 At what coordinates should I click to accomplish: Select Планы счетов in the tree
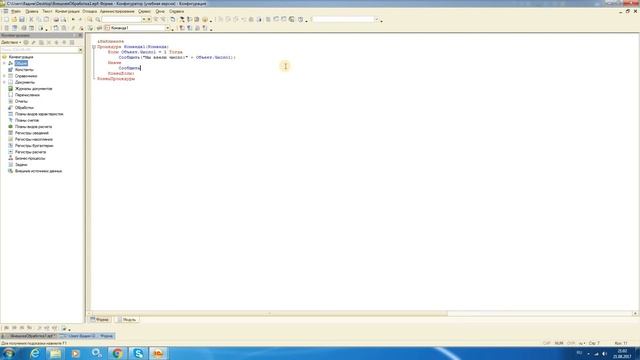click(27, 120)
